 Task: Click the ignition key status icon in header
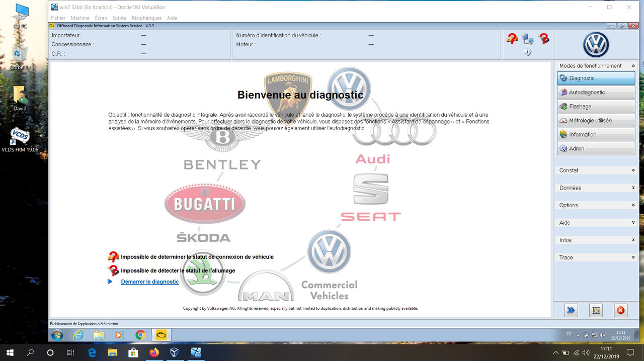543,39
